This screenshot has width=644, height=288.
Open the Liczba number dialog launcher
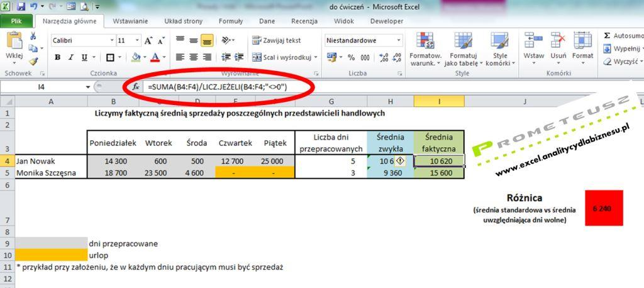tap(399, 73)
